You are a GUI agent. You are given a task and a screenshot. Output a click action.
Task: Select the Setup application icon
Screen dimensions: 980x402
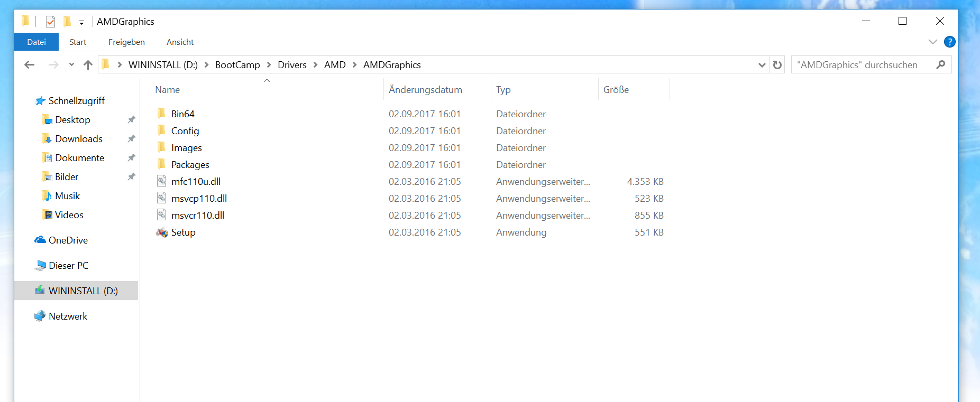tap(162, 232)
